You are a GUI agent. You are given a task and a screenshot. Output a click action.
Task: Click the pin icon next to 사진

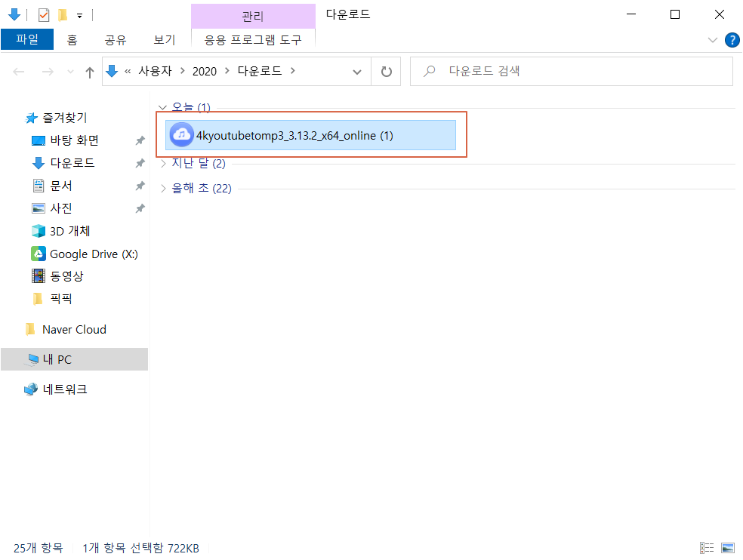tap(140, 208)
